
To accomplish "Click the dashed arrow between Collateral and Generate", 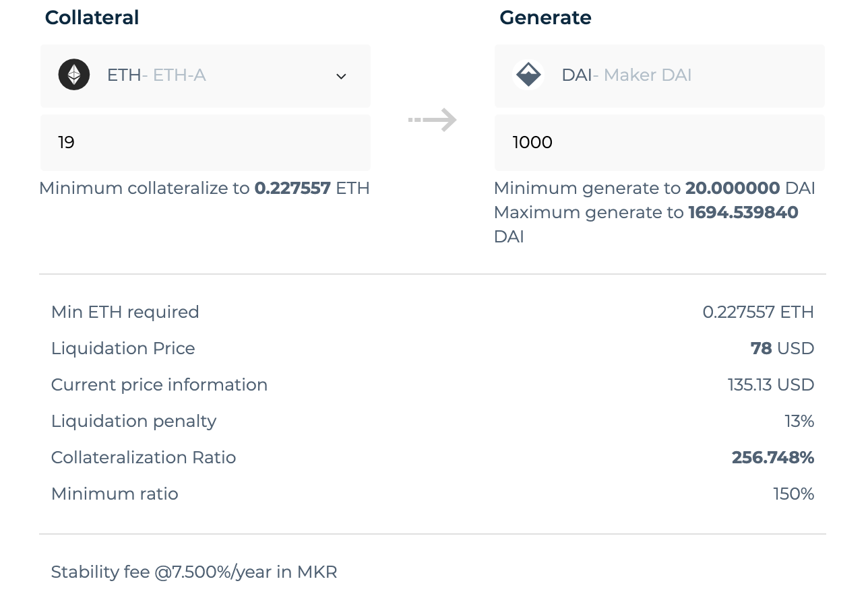I will pos(433,121).
